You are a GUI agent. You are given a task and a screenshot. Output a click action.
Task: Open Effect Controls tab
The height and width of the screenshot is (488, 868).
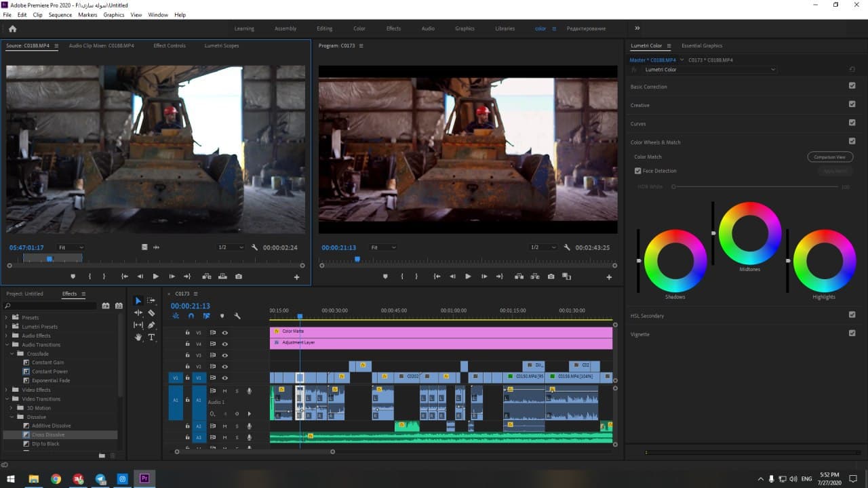pos(170,45)
